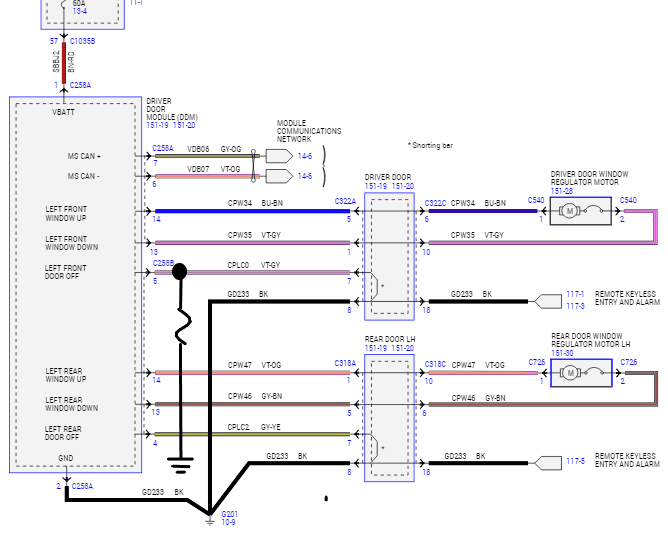Open 151-20 link under Rear Door LH heading

[x=403, y=348]
